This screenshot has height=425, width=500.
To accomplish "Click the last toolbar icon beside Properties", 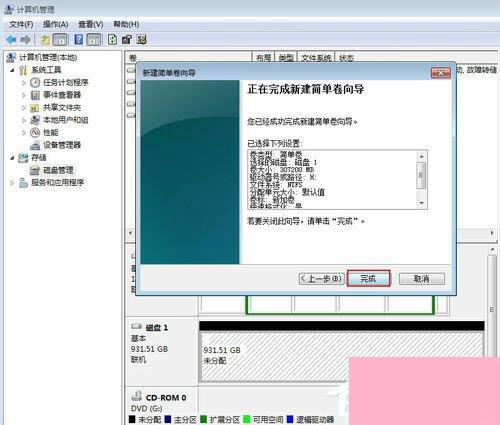I will (142, 40).
